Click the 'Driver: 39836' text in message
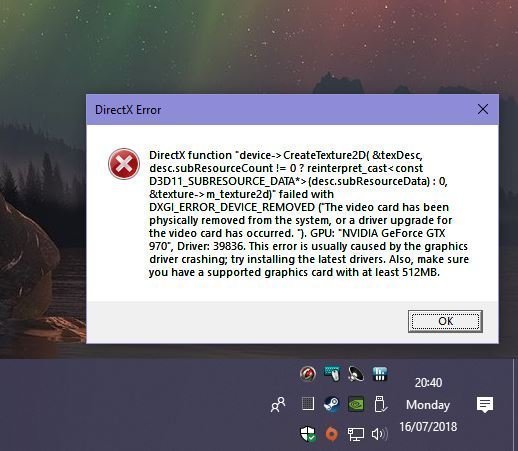Screen dimensions: 518x451 211,246
